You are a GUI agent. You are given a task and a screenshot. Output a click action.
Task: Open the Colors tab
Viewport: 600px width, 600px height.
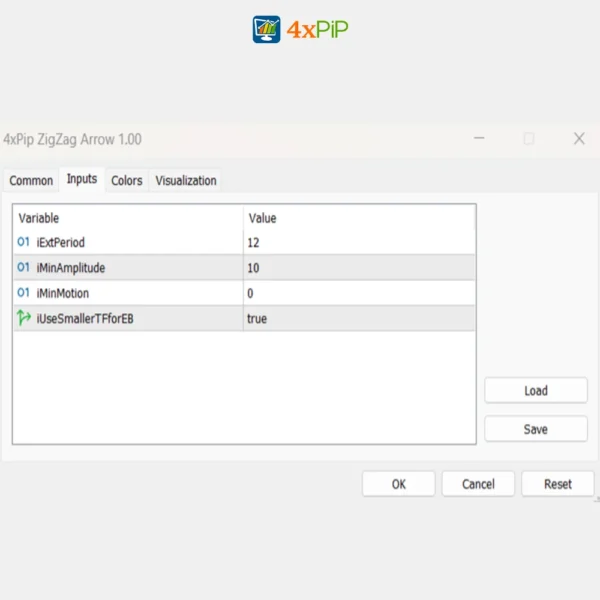127,181
